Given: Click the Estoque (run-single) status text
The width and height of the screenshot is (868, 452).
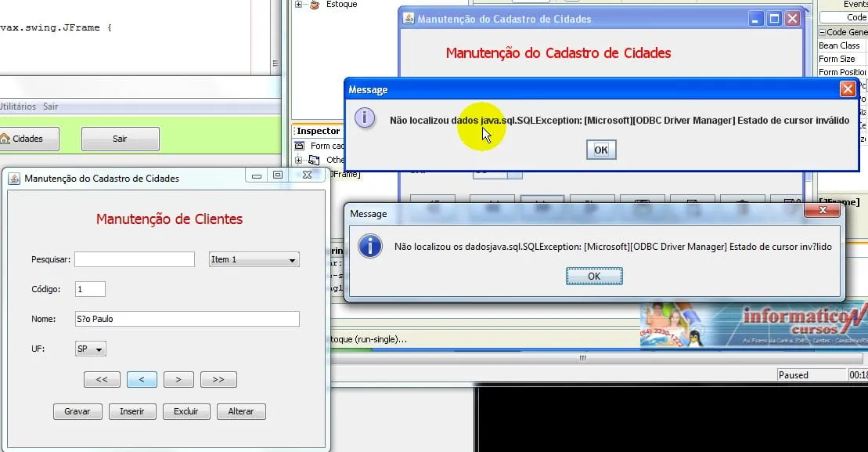Looking at the screenshot, I should [369, 339].
